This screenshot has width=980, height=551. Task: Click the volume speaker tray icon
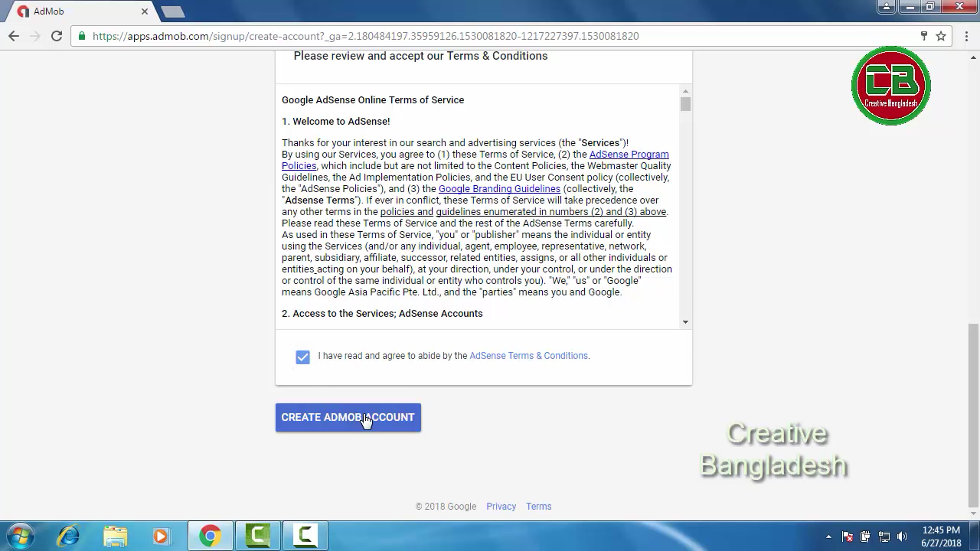902,536
